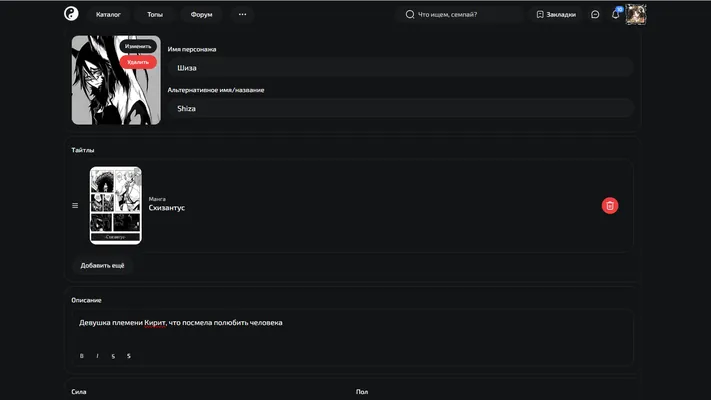Edit the alternative name field Shiza

click(400, 108)
